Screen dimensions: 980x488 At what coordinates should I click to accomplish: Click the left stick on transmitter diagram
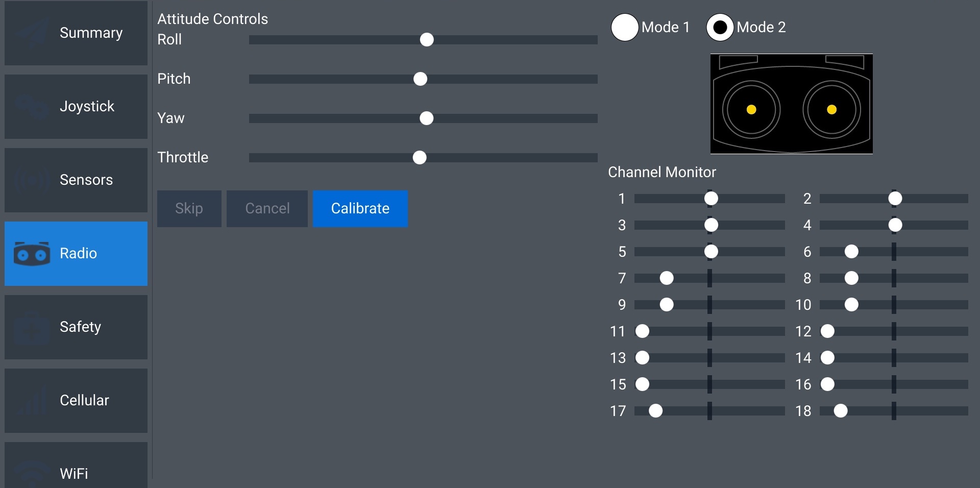(751, 109)
